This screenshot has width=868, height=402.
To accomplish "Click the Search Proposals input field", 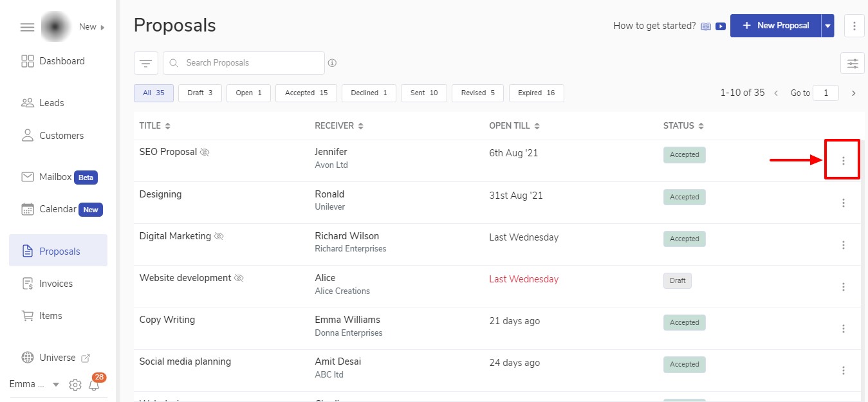I will click(x=251, y=63).
